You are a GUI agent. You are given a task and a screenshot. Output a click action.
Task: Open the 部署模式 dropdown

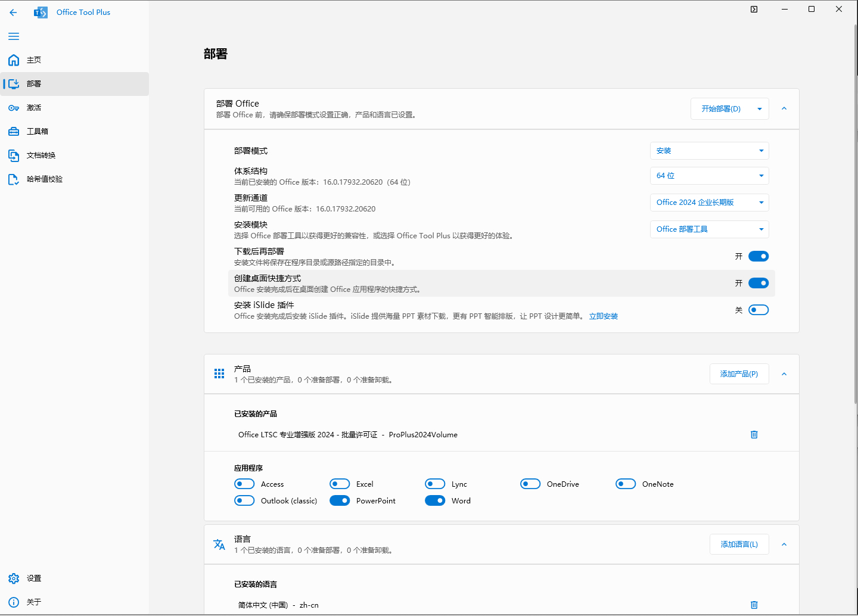(709, 151)
